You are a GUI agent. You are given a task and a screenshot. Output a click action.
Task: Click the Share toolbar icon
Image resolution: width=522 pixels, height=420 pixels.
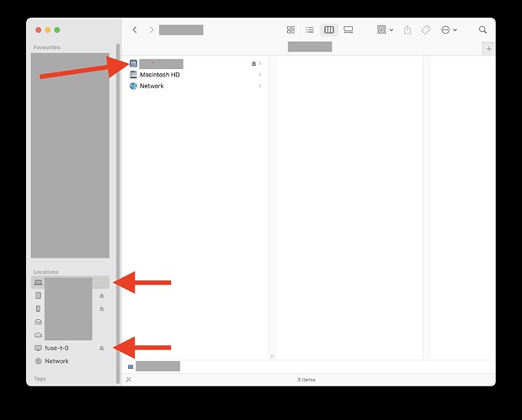(407, 30)
